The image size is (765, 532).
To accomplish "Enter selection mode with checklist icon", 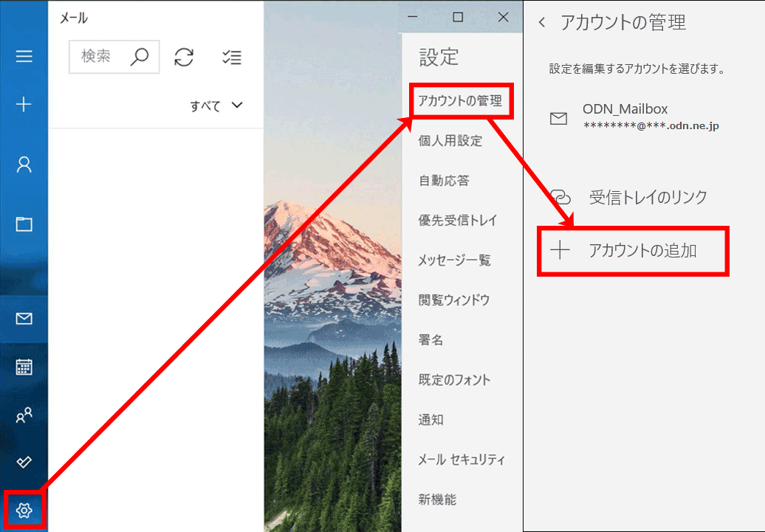I will (x=232, y=57).
